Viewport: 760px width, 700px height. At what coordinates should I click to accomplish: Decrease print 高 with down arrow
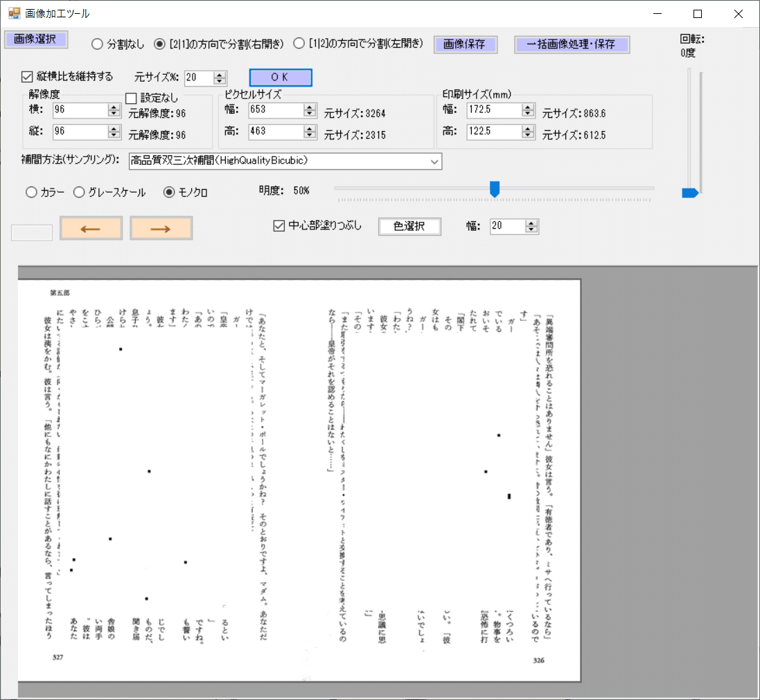coord(528,134)
